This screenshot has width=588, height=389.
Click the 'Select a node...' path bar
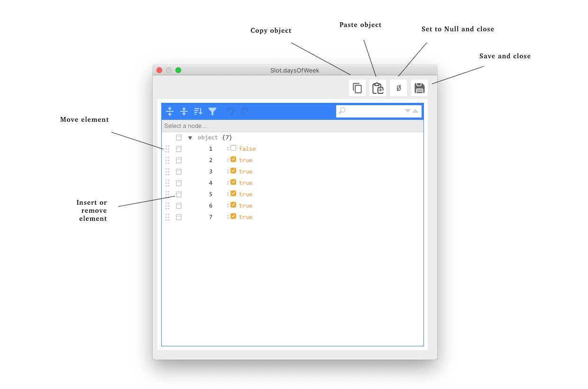(x=293, y=126)
